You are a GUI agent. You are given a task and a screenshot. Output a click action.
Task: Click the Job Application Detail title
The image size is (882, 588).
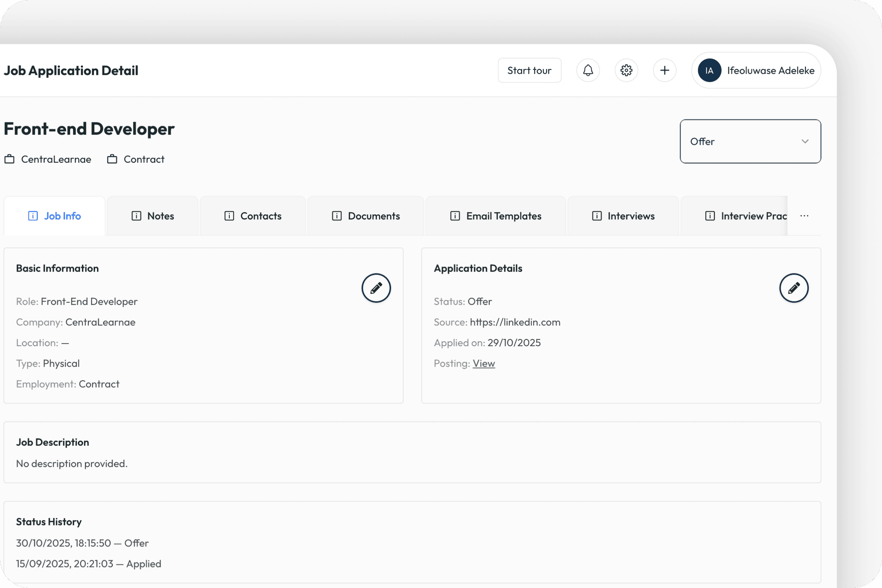(71, 71)
